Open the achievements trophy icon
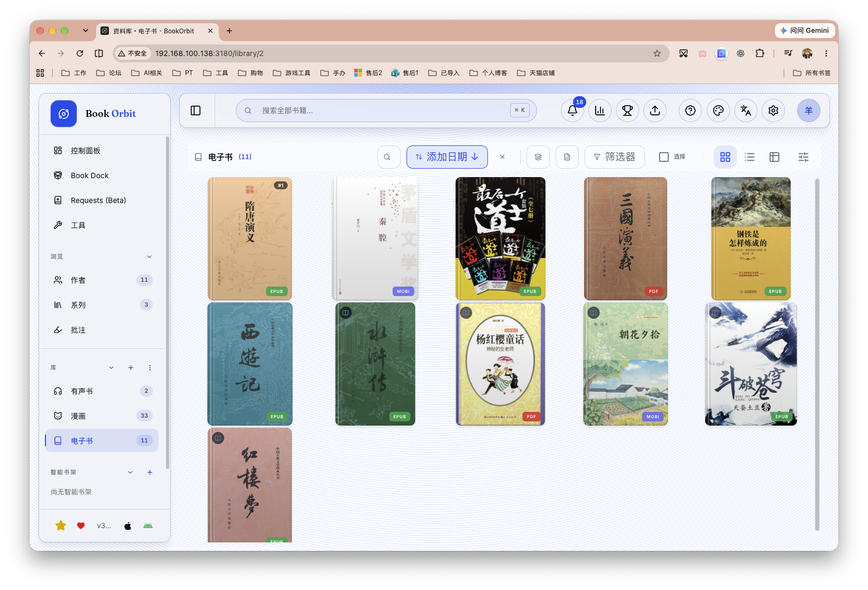Screen dimensions: 868x590 pos(627,110)
